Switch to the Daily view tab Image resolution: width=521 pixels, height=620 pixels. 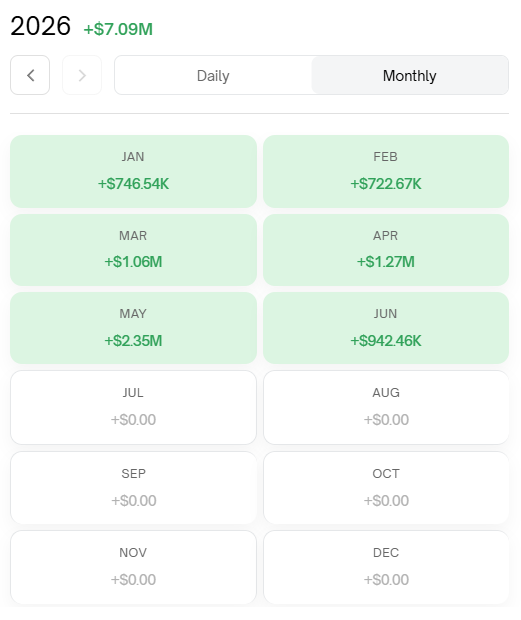[x=213, y=76]
